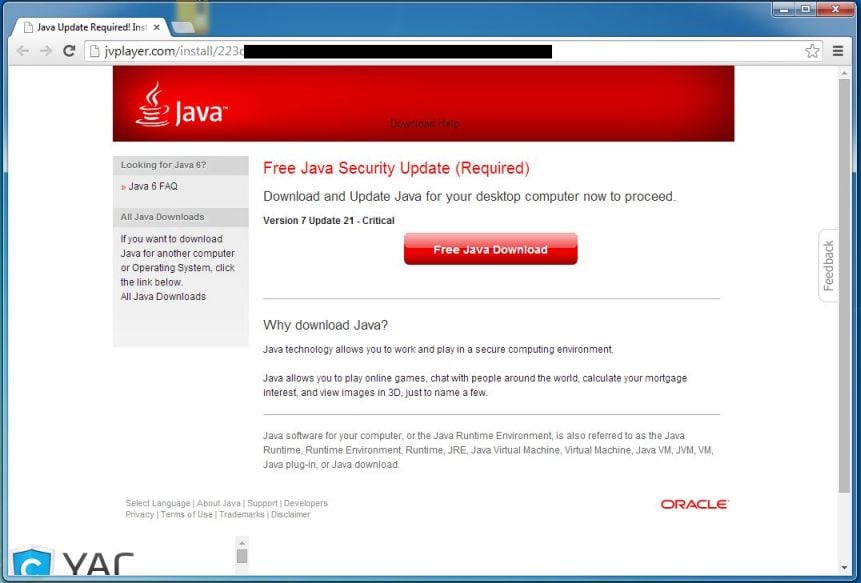Viewport: 861px width, 583px height.
Task: Open the Download Help link
Action: pyautogui.click(x=424, y=124)
